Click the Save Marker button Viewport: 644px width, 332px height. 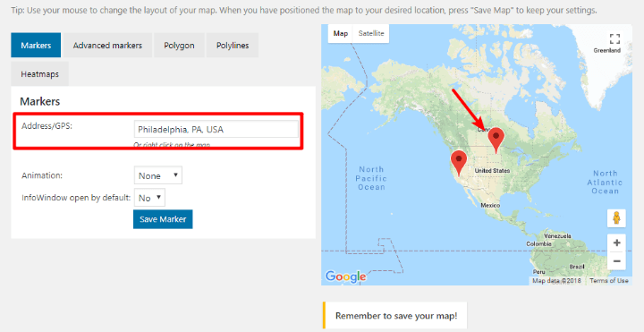click(x=163, y=219)
